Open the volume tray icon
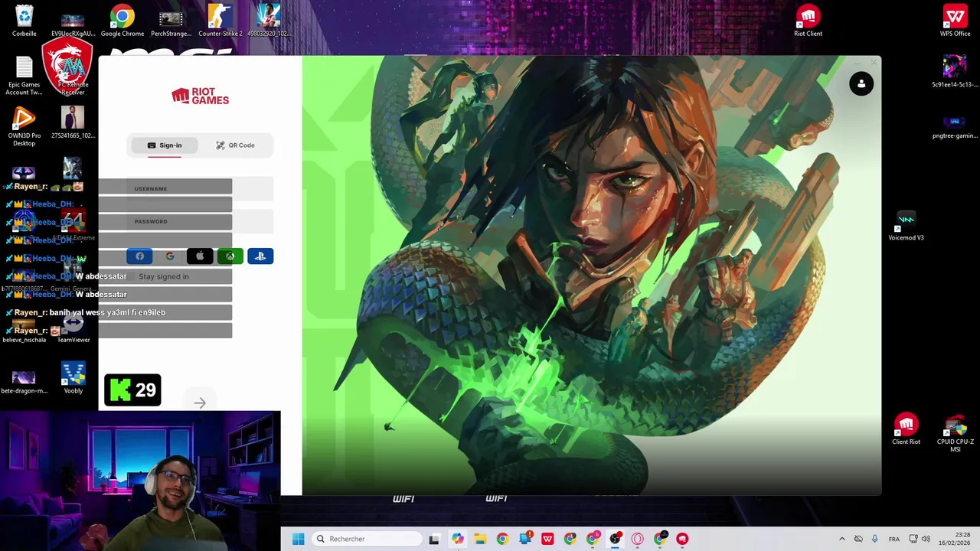Viewport: 980px width, 551px height. (926, 539)
